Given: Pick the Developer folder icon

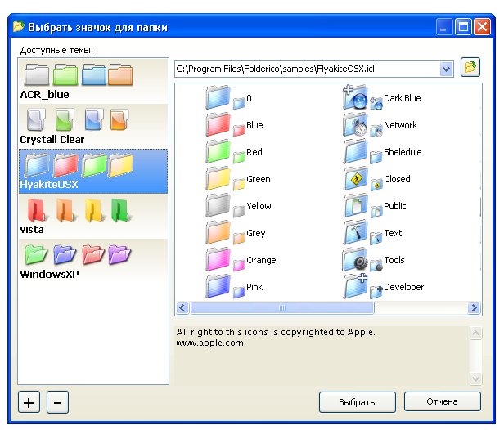Looking at the screenshot, I should 355,286.
